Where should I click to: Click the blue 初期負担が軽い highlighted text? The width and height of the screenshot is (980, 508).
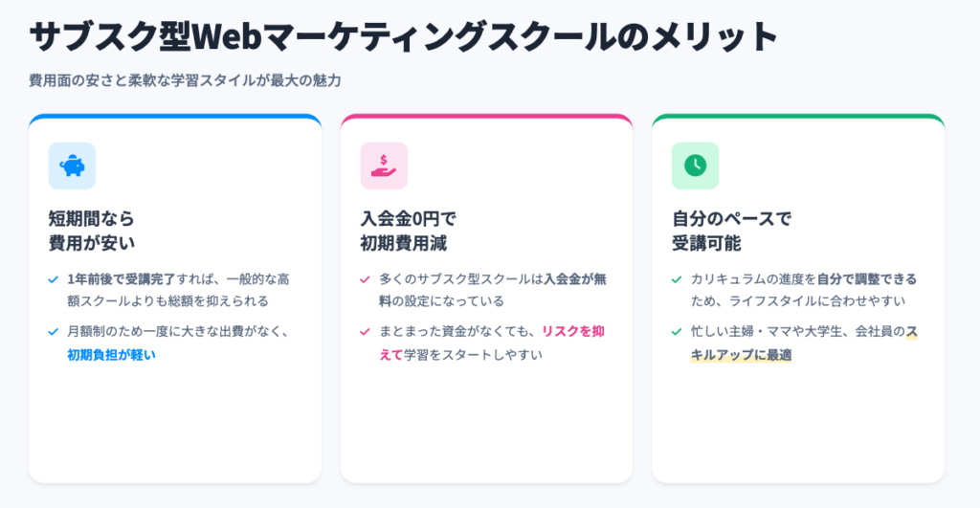tap(111, 355)
